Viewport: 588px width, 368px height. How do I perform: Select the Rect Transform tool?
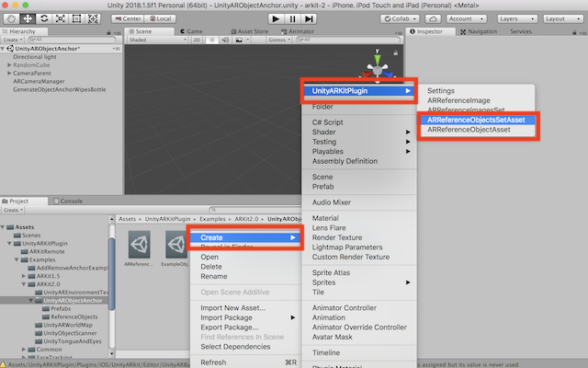(76, 18)
